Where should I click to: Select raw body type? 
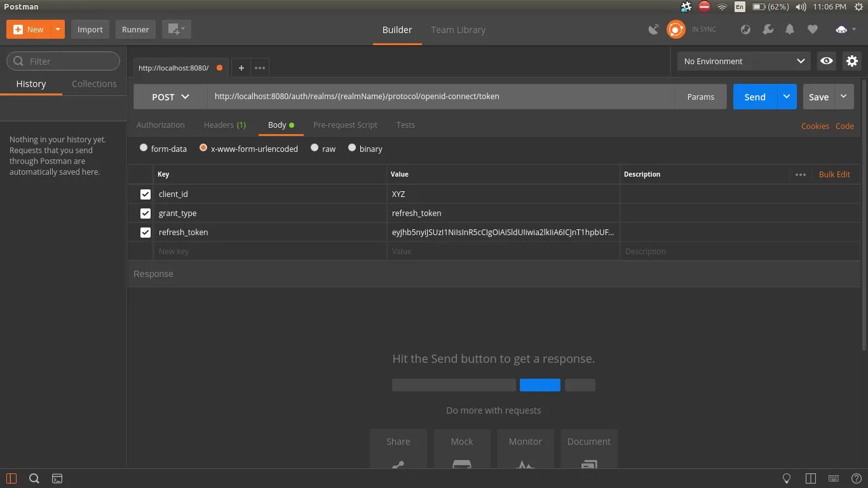tap(315, 148)
